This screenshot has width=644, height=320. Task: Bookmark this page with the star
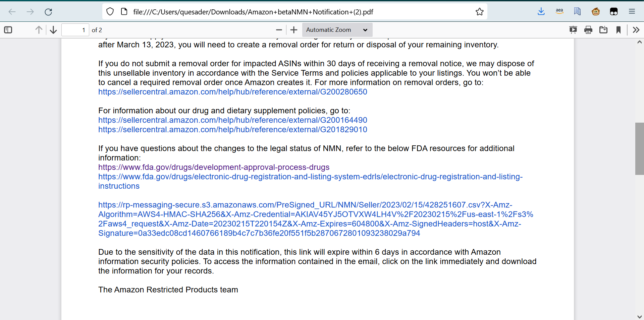[480, 12]
